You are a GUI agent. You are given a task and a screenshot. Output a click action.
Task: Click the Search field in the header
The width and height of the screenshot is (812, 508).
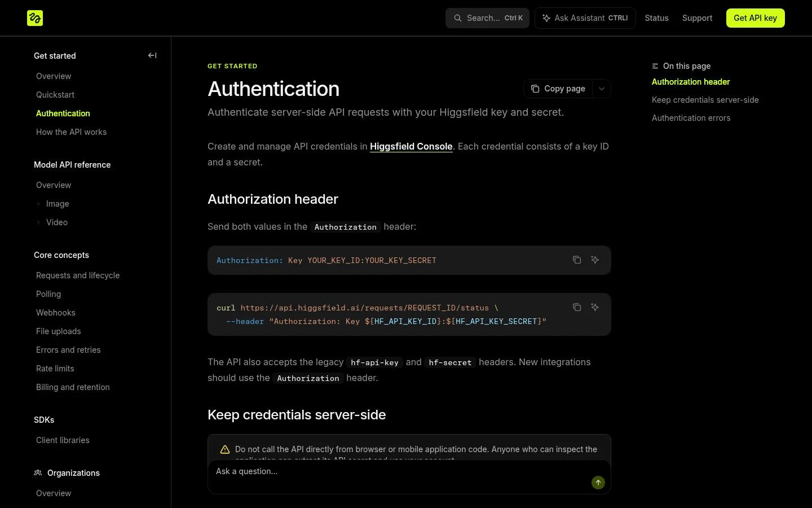click(487, 18)
